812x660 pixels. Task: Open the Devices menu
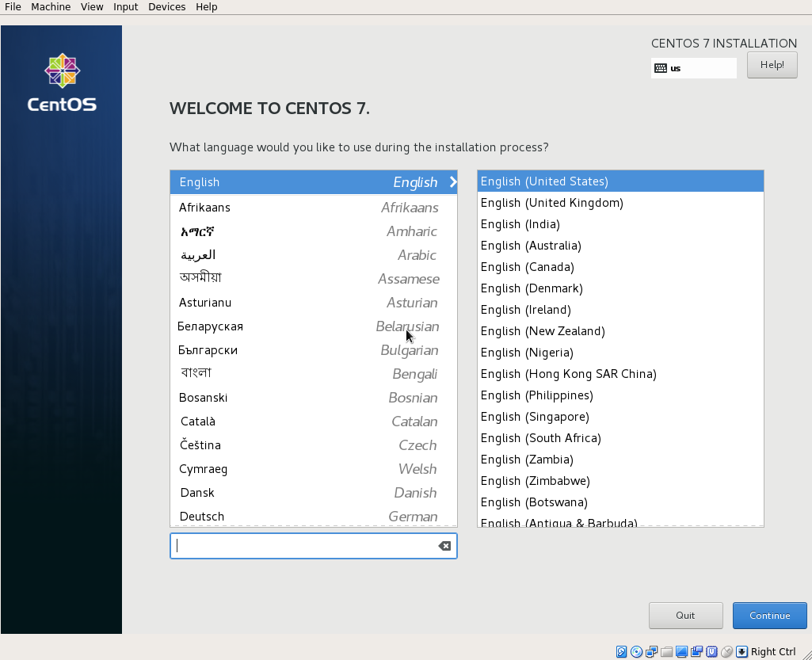pos(166,6)
